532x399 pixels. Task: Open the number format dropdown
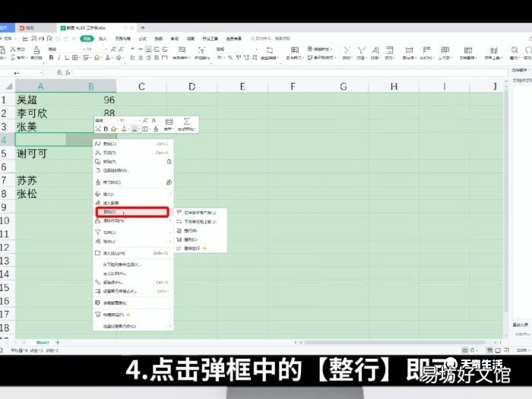tap(257, 49)
